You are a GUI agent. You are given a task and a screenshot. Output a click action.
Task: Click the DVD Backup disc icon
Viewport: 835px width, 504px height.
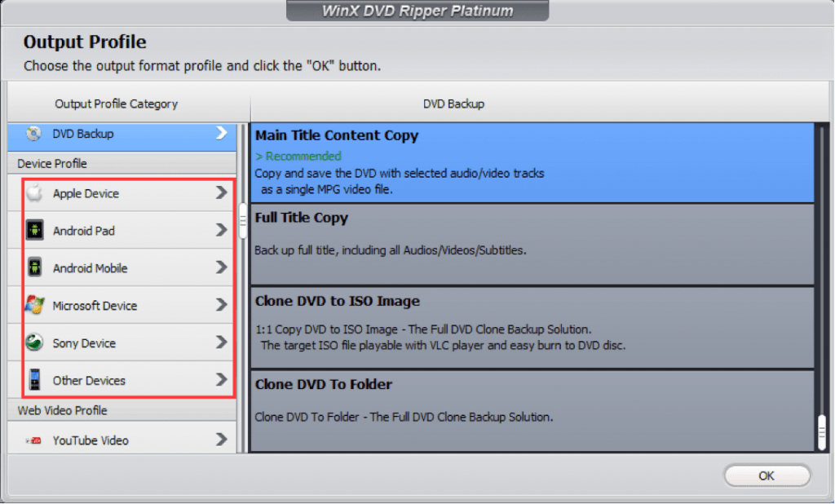[33, 133]
